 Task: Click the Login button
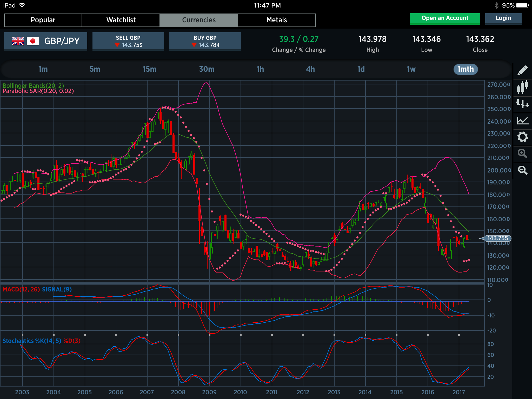[x=503, y=18]
